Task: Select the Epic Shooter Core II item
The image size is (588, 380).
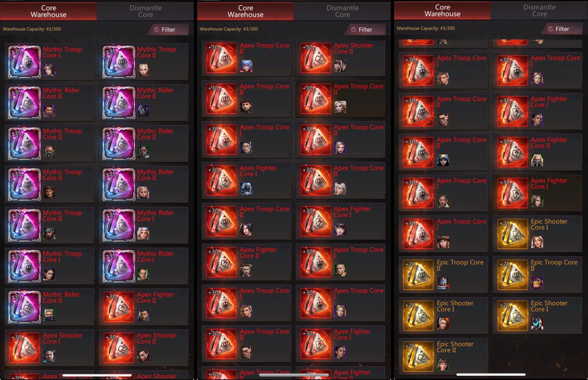Action: tap(443, 356)
